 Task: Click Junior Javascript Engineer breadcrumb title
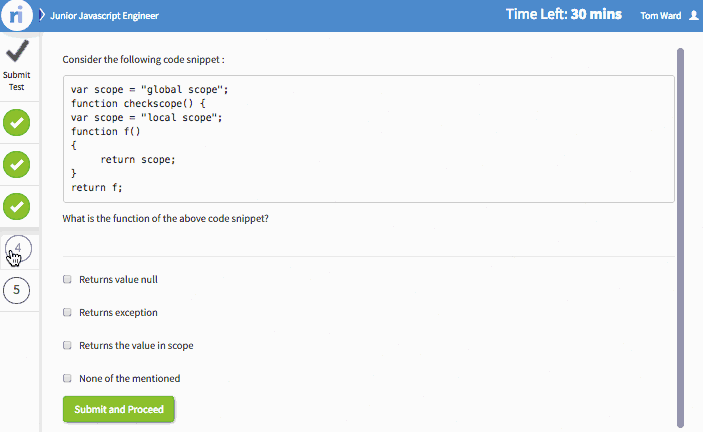click(x=104, y=16)
